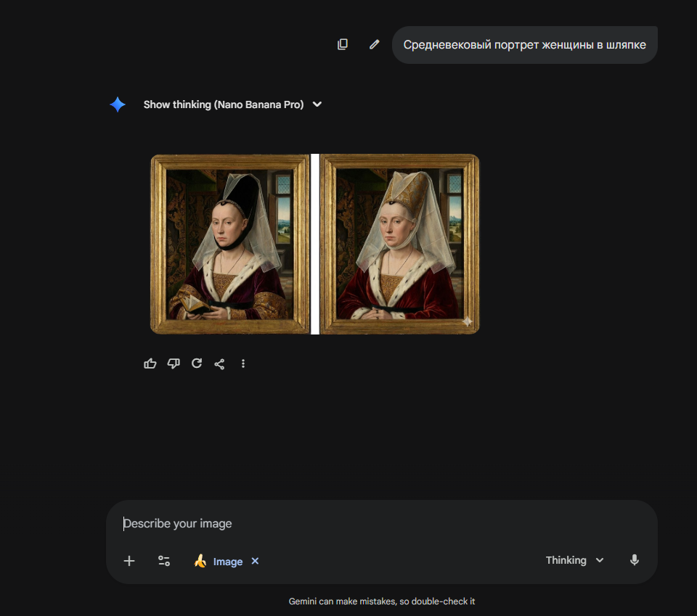Click the 'Show thinking (Nano Banana Pro)' label
The width and height of the screenshot is (697, 616).
point(223,104)
